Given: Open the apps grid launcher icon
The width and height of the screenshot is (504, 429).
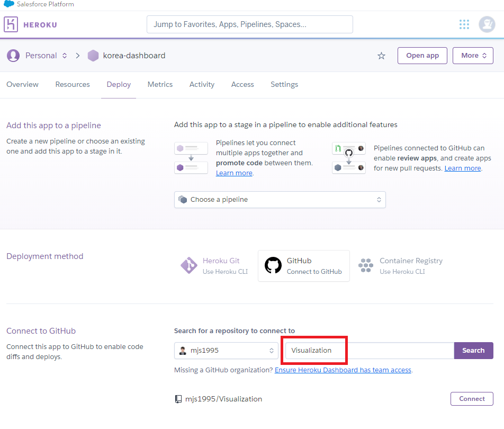Looking at the screenshot, I should (x=464, y=24).
